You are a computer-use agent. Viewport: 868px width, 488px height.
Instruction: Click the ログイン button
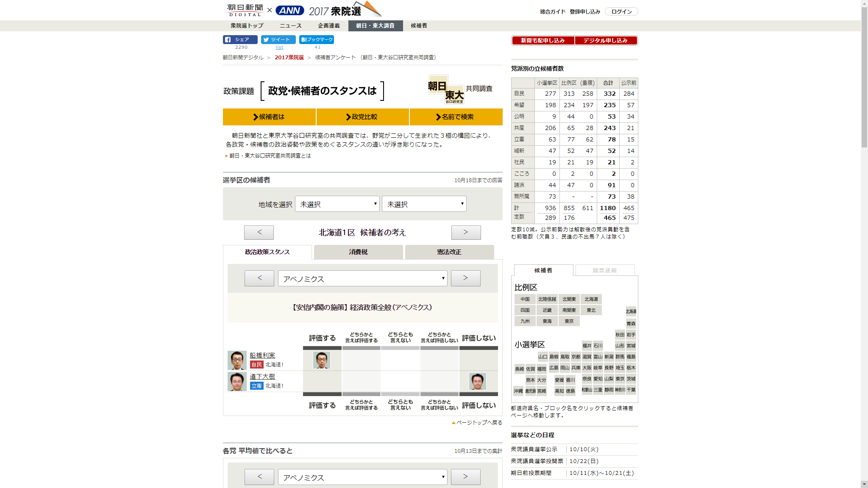coord(621,11)
